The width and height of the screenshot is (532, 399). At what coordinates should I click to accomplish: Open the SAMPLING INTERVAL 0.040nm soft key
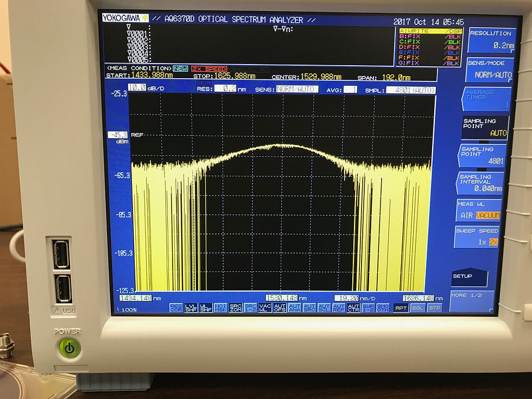(x=480, y=183)
